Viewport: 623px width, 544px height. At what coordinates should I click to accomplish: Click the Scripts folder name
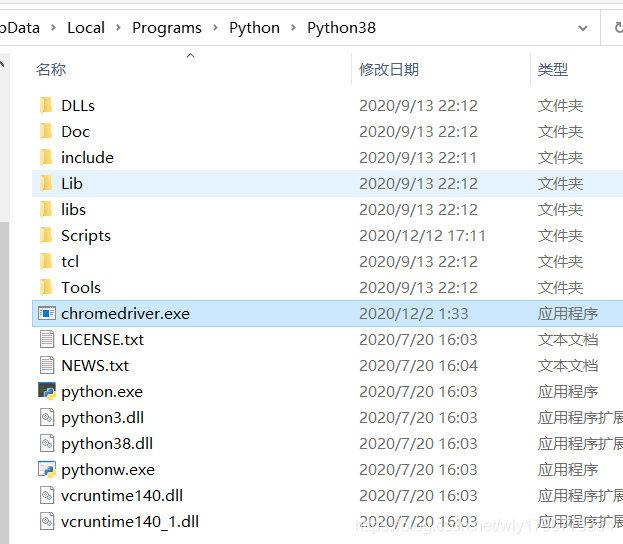(x=86, y=236)
